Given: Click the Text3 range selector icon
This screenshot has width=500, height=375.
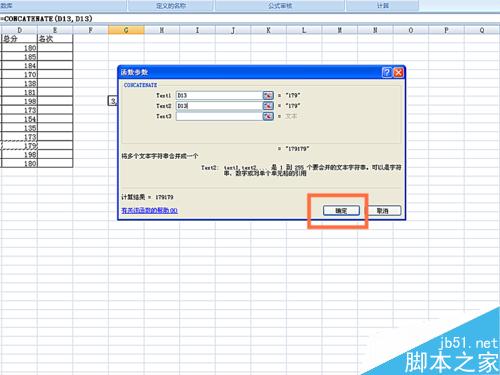Looking at the screenshot, I should pos(268,116).
